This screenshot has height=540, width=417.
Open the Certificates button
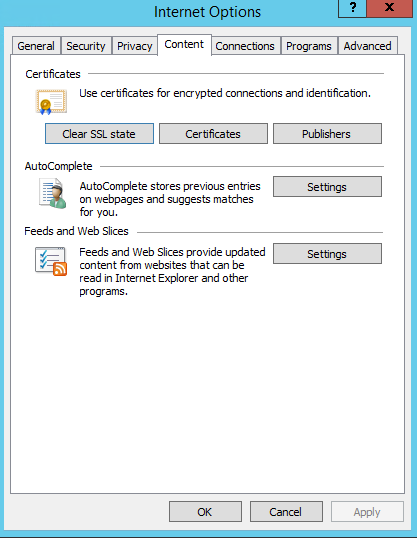tap(213, 134)
